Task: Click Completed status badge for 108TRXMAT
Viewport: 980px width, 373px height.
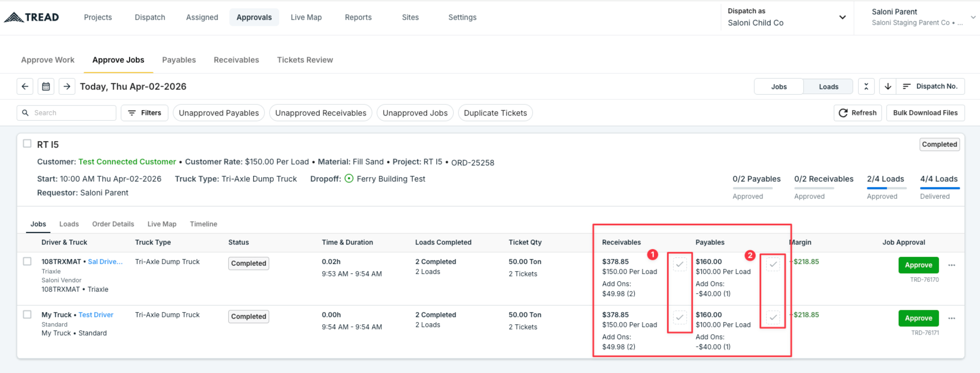Action: point(248,264)
